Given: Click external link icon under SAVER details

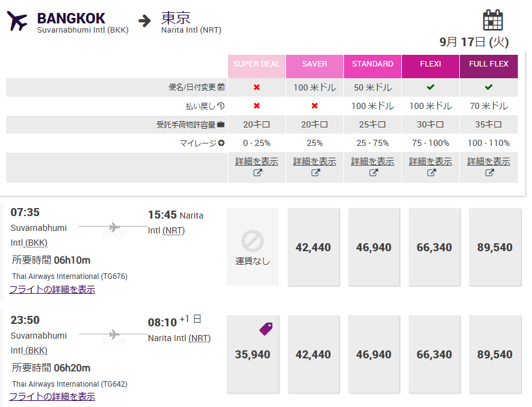Looking at the screenshot, I should click(x=315, y=173).
